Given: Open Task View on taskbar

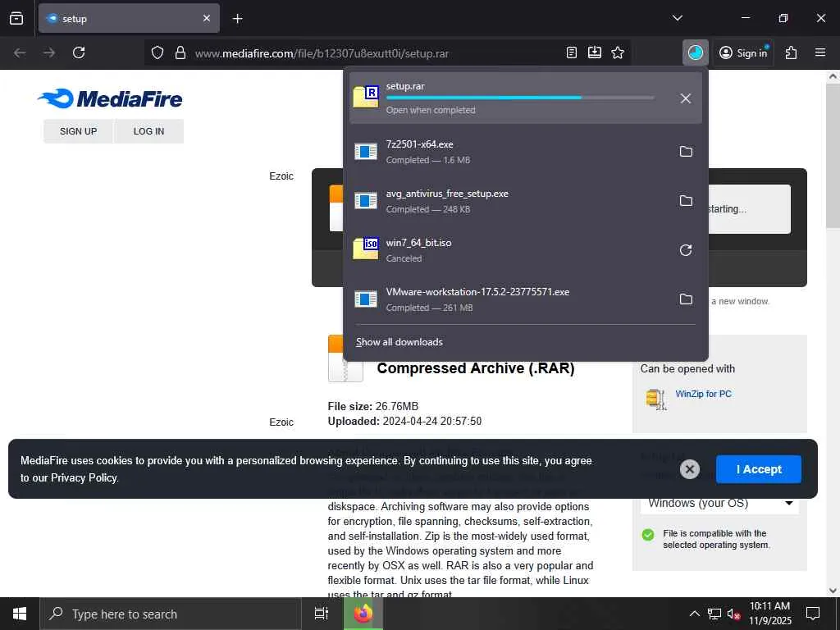Looking at the screenshot, I should coord(322,614).
